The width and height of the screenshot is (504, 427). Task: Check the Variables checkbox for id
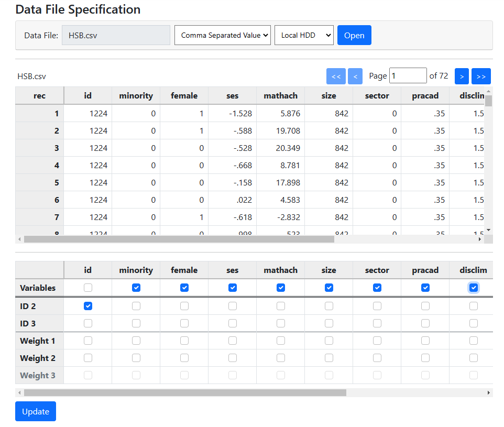click(x=88, y=288)
